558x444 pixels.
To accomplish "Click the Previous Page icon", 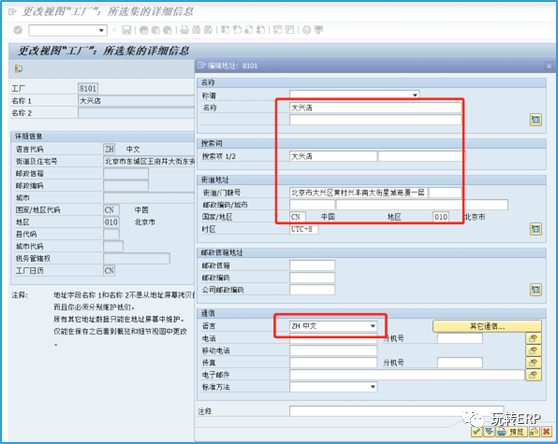I will (x=237, y=30).
